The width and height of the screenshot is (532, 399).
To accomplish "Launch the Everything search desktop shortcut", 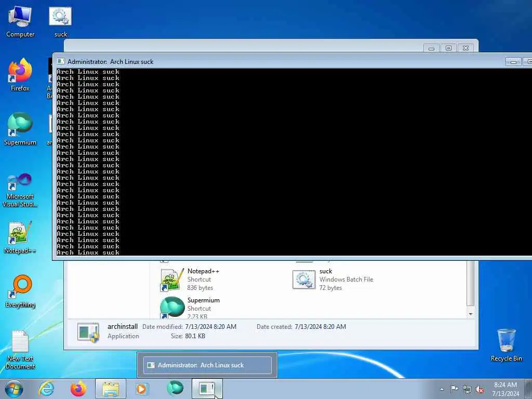I will [x=20, y=292].
